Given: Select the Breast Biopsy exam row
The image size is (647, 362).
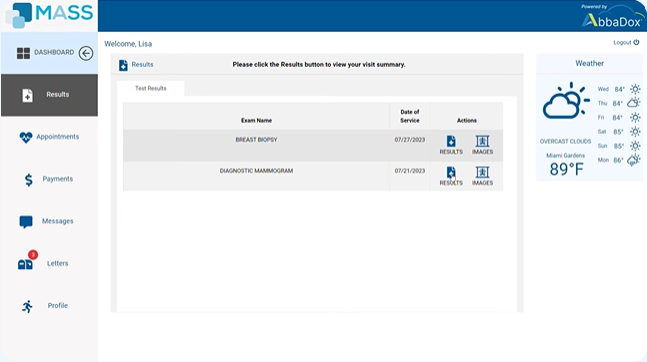Looking at the screenshot, I should pyautogui.click(x=313, y=146).
